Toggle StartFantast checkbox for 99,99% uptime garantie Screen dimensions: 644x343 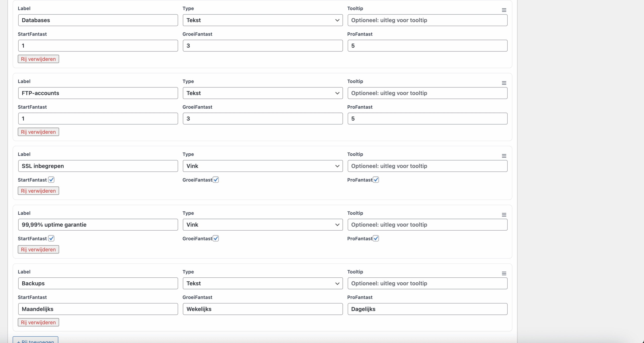point(51,238)
